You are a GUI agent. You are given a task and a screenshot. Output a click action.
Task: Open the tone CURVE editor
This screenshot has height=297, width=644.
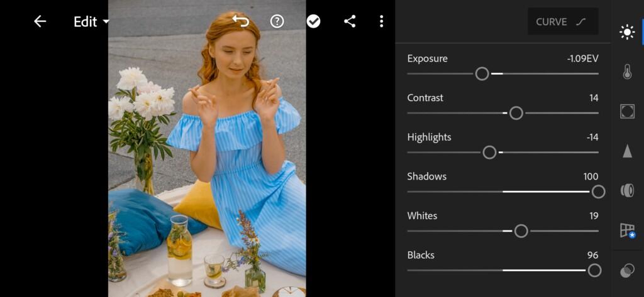[x=563, y=21]
